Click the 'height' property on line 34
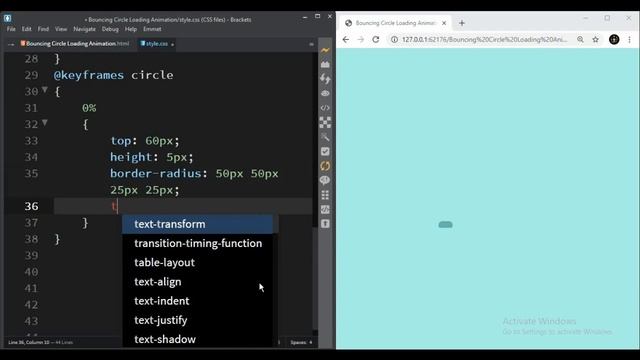 point(131,157)
